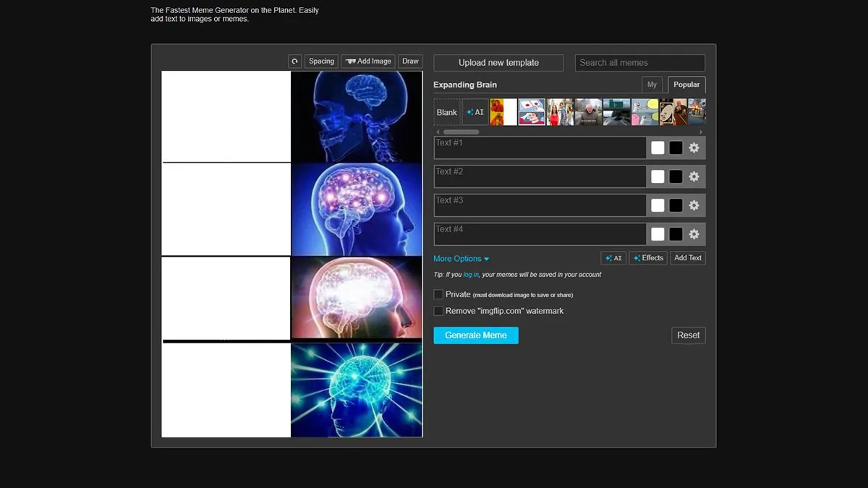The image size is (868, 488).
Task: Open the gear settings for Text #2
Action: pos(694,176)
